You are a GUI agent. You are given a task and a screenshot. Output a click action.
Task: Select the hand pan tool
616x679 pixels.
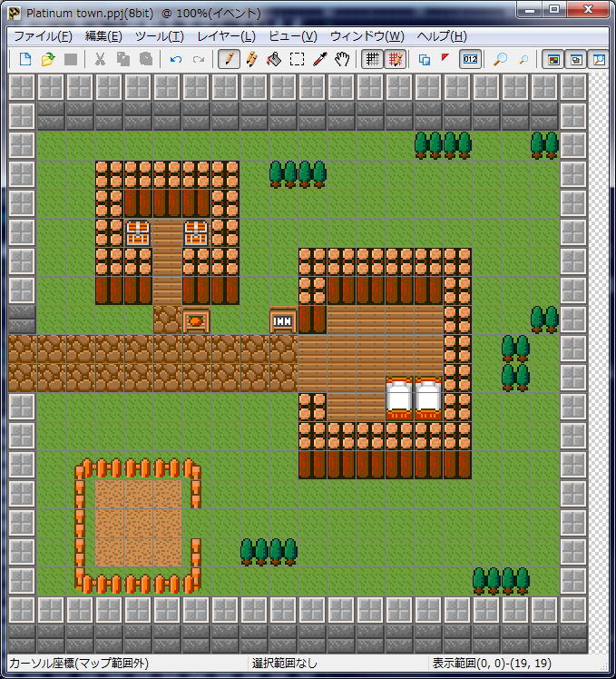(342, 59)
